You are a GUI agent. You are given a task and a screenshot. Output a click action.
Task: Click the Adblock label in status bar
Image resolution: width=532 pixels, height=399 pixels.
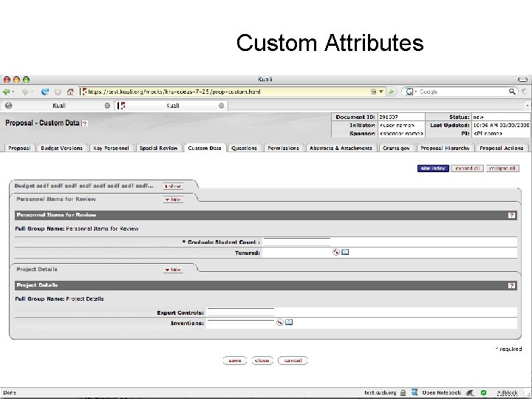tap(507, 392)
